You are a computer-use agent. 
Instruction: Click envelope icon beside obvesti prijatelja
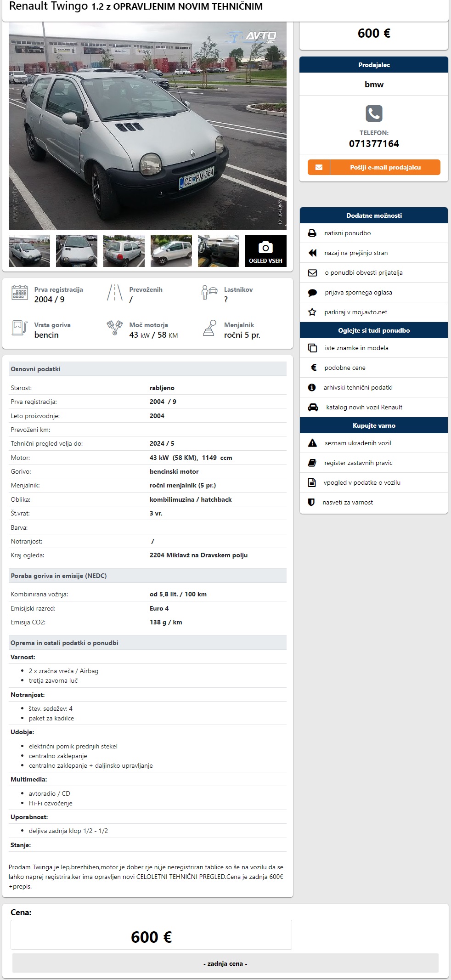312,272
